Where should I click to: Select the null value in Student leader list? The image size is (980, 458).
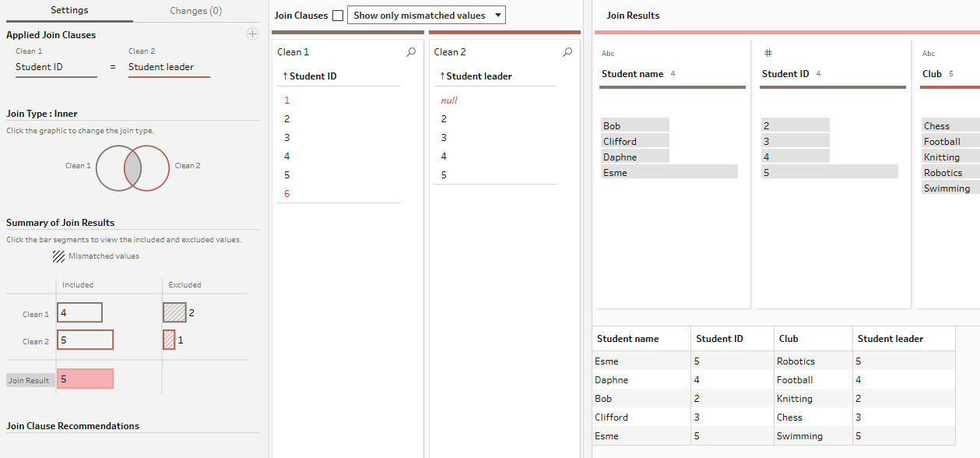(449, 100)
